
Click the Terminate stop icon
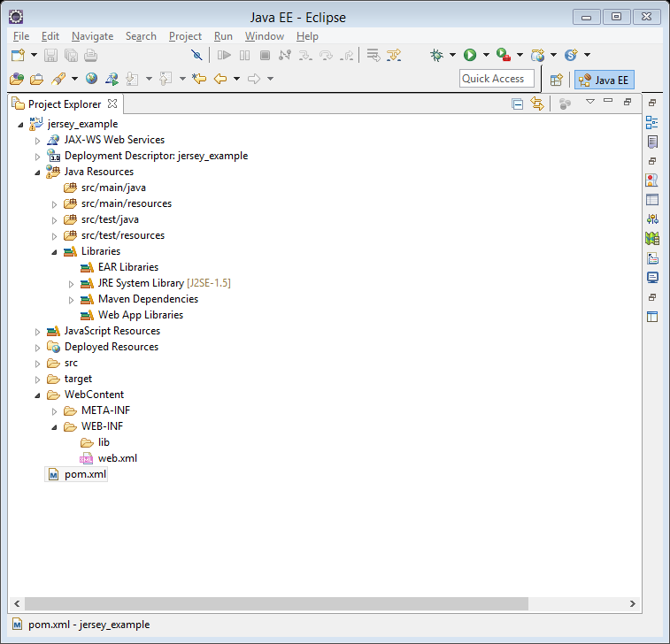pyautogui.click(x=265, y=55)
